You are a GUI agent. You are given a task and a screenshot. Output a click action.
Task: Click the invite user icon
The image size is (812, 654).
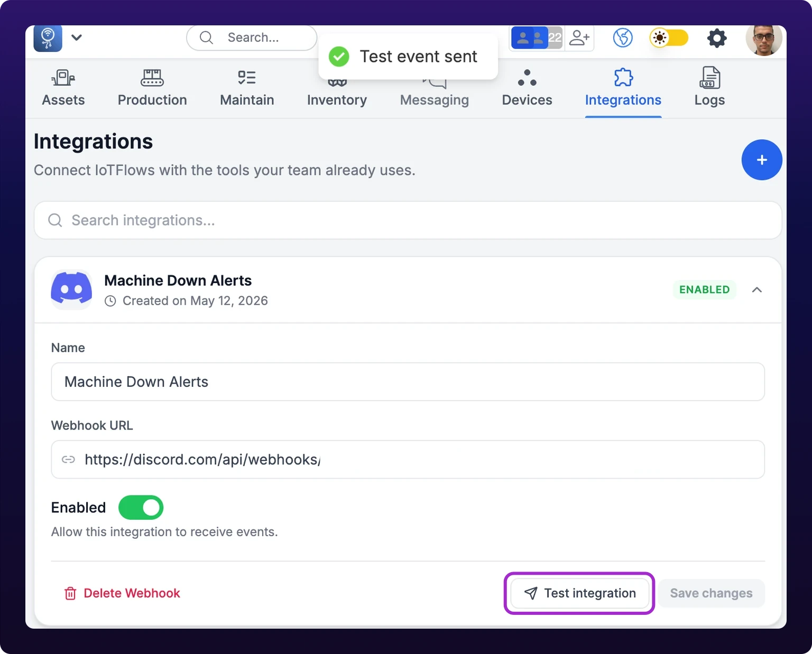(579, 38)
